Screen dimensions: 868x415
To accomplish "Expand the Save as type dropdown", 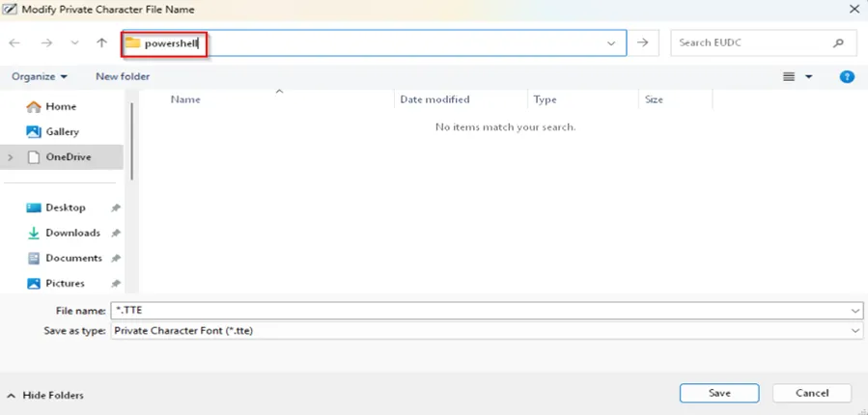I will (855, 330).
